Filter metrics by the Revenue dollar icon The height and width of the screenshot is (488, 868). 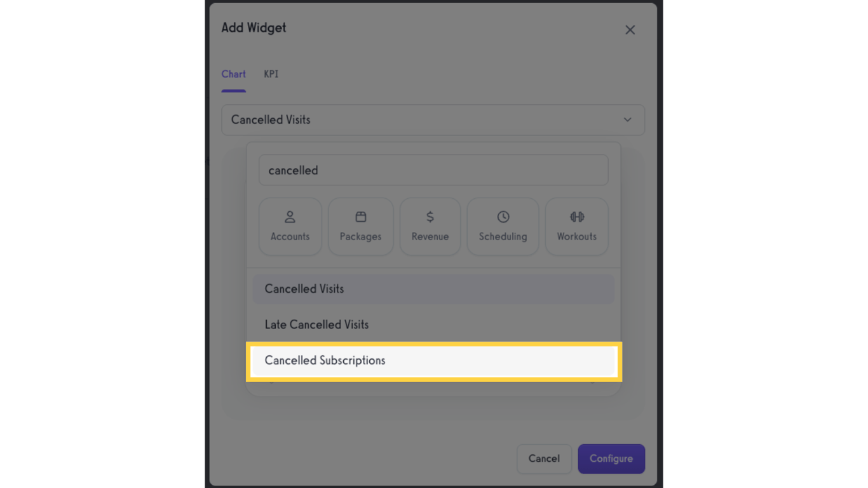pyautogui.click(x=430, y=226)
